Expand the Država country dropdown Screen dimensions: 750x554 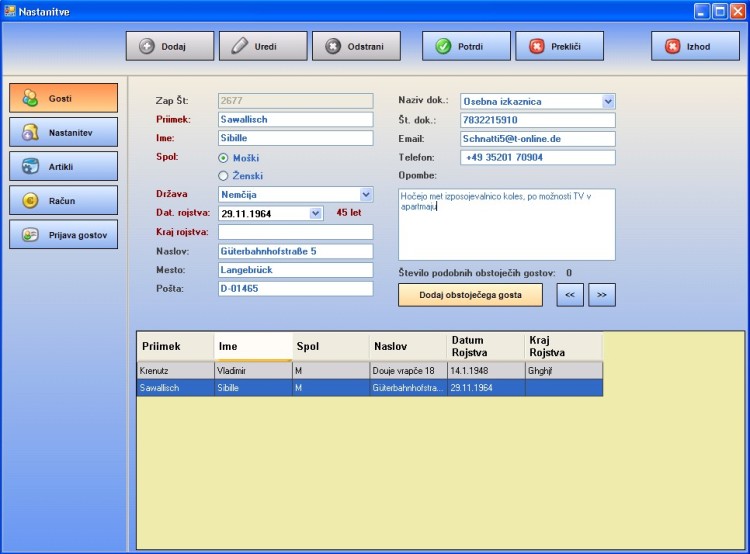(x=366, y=195)
